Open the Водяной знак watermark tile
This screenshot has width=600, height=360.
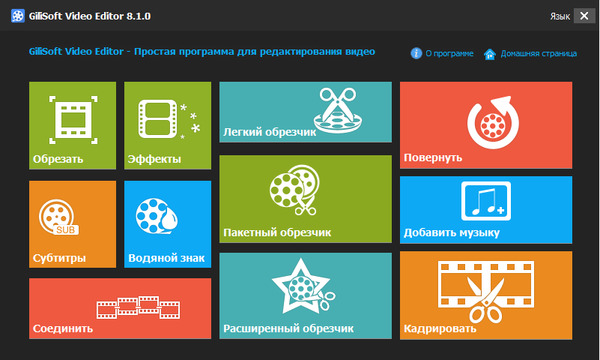click(x=168, y=224)
